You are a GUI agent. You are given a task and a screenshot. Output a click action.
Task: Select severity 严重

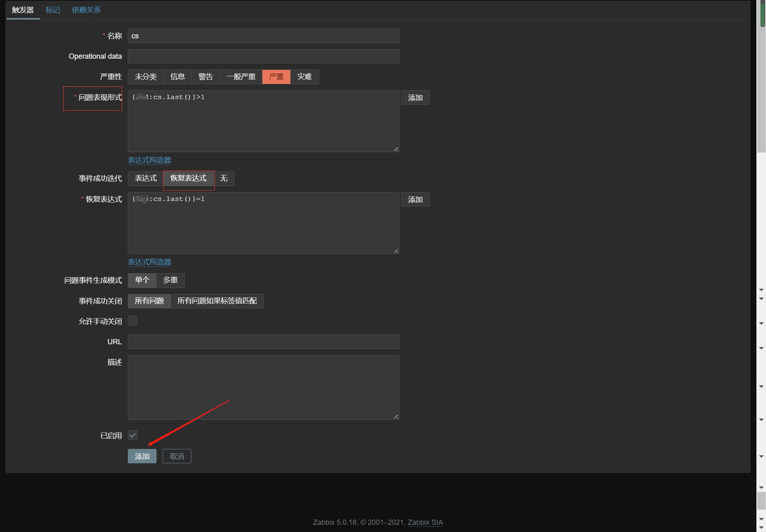click(x=276, y=77)
